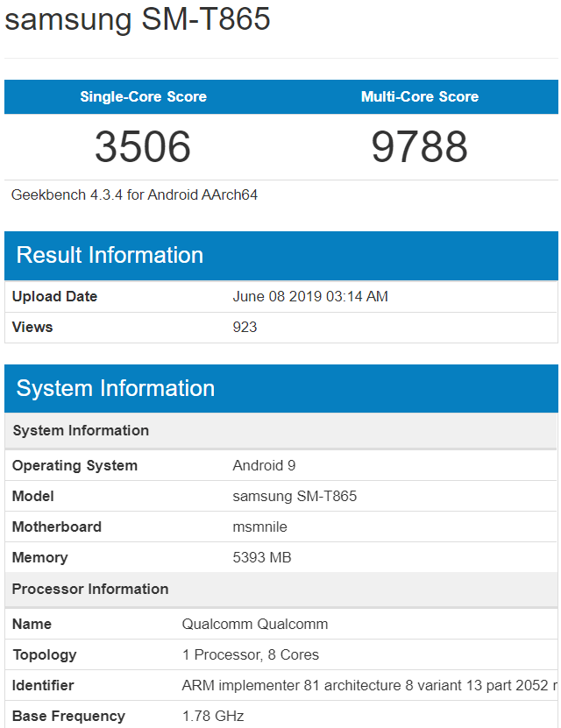
Task: Click the views count 923
Action: (245, 327)
